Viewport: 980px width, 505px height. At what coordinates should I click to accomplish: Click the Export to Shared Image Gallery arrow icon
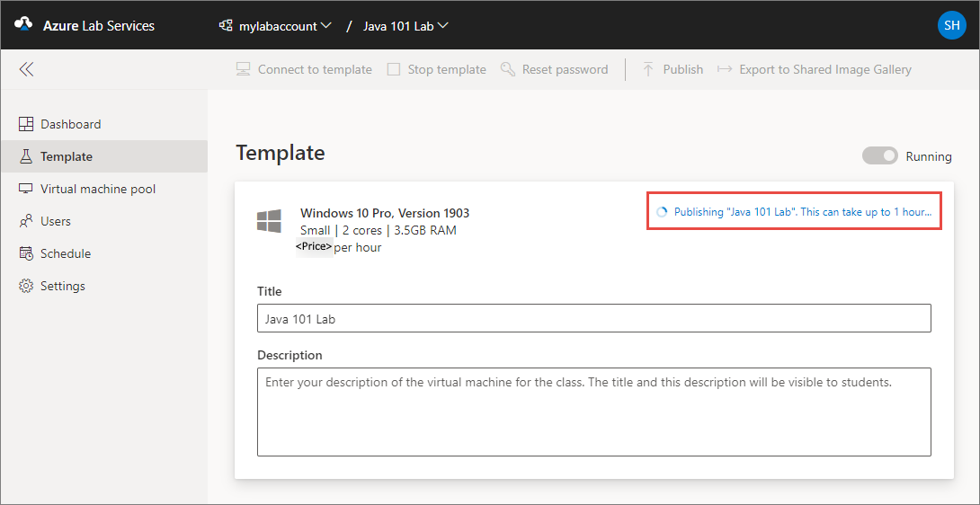click(x=725, y=69)
